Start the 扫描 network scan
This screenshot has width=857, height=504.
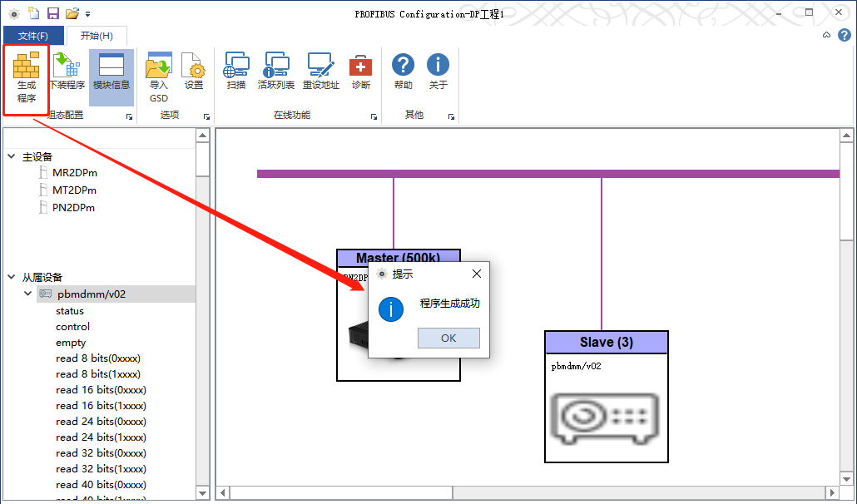point(236,72)
